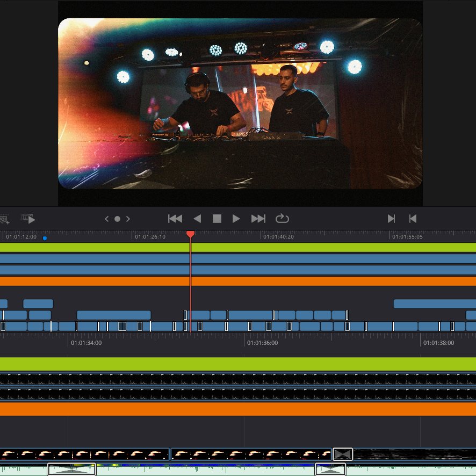
Task: Stop playback
Action: [x=217, y=219]
